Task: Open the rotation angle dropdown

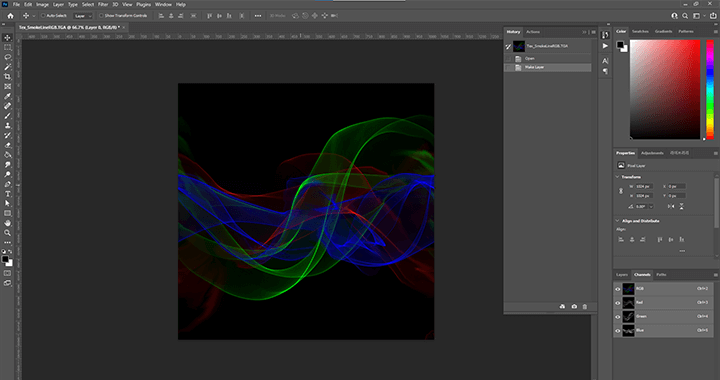Action: point(651,207)
